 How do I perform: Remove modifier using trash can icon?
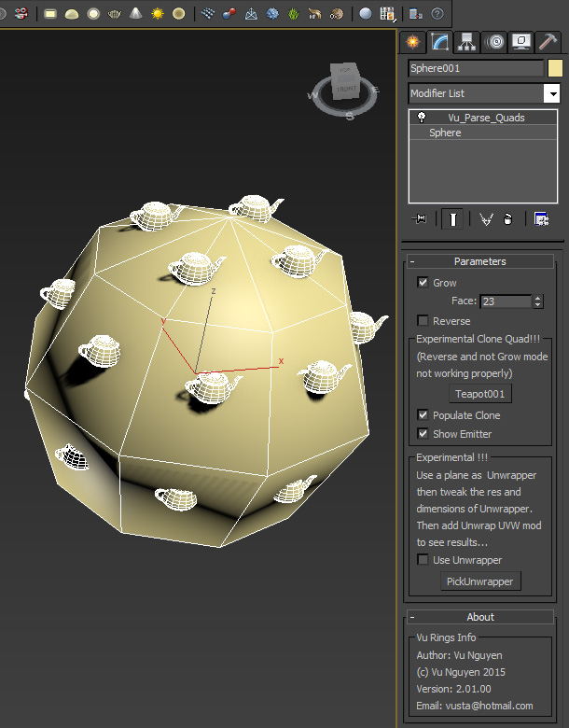508,218
